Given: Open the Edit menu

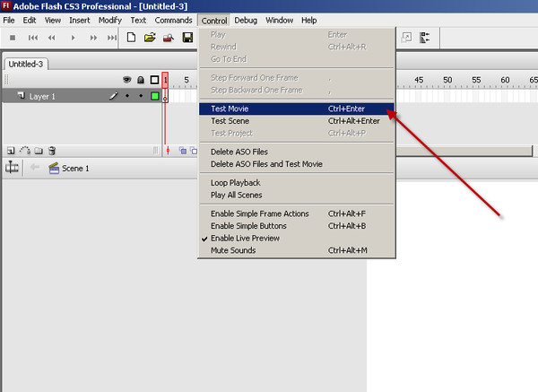Looking at the screenshot, I should [30, 21].
